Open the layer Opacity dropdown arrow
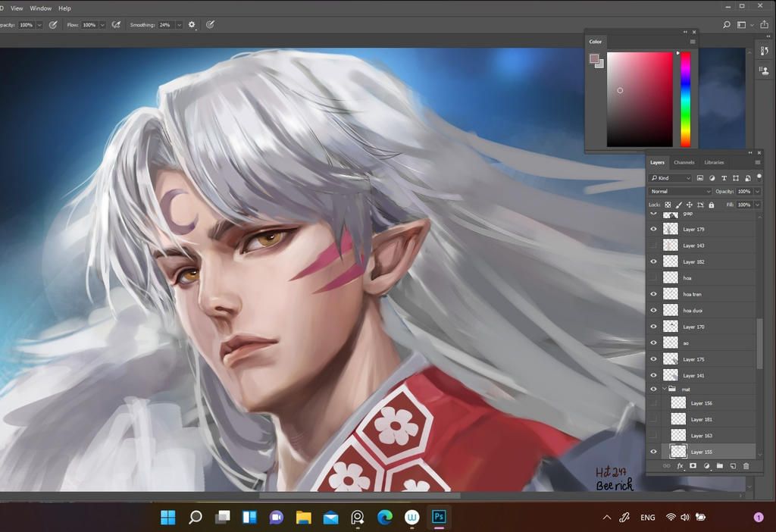Screen dimensions: 776x532 click(758, 192)
